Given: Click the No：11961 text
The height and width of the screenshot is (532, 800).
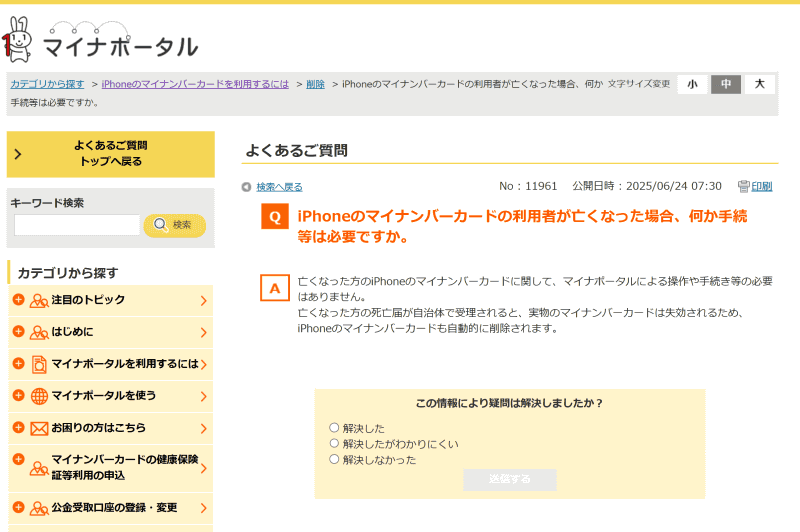Looking at the screenshot, I should point(528,186).
